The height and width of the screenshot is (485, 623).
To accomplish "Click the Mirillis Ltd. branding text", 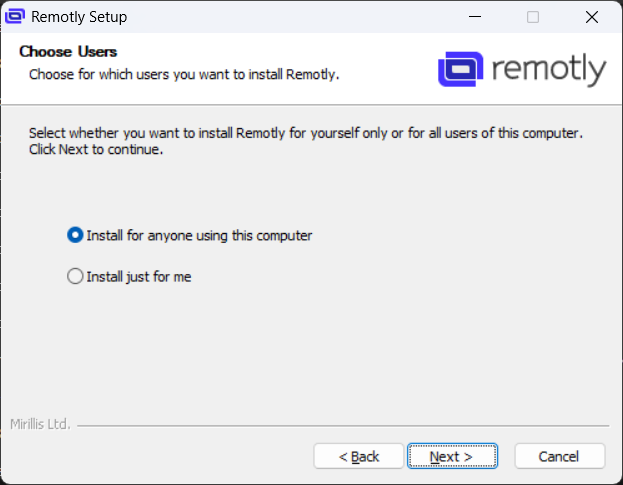I will (x=40, y=424).
